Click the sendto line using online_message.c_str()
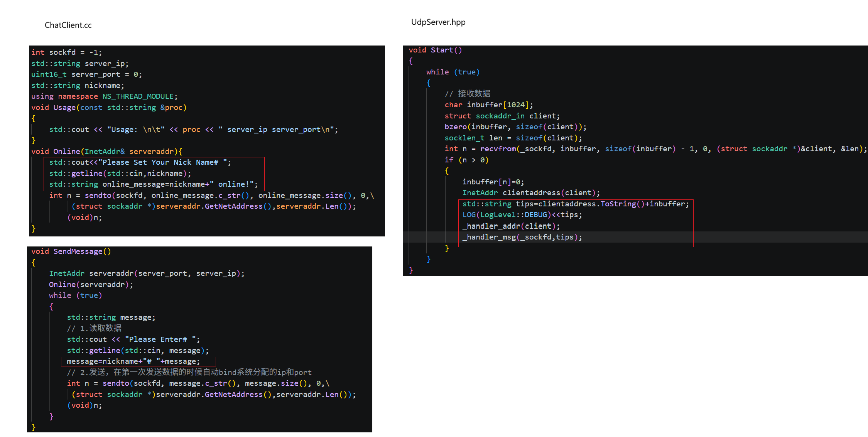The height and width of the screenshot is (437, 868). [x=212, y=196]
